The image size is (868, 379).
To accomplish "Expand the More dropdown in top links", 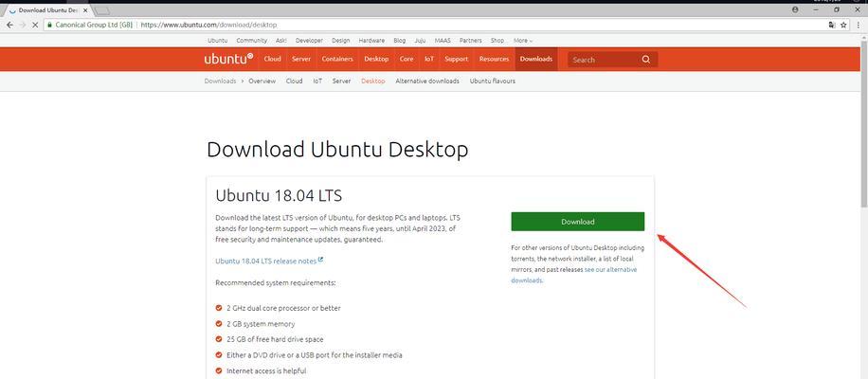I will click(x=522, y=41).
